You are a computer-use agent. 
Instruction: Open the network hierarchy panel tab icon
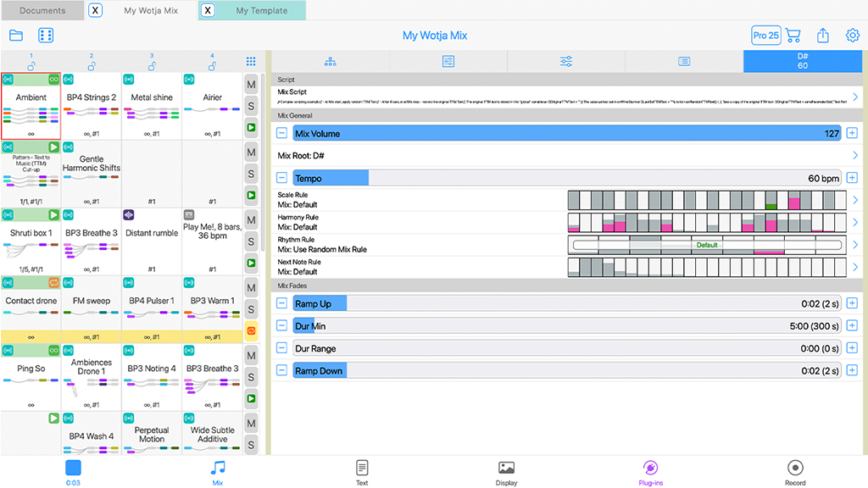pyautogui.click(x=330, y=62)
